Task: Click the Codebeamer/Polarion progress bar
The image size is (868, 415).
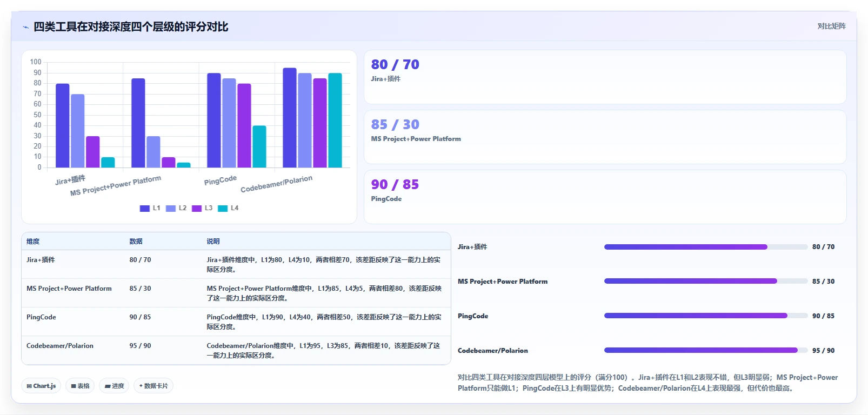Action: (x=706, y=350)
